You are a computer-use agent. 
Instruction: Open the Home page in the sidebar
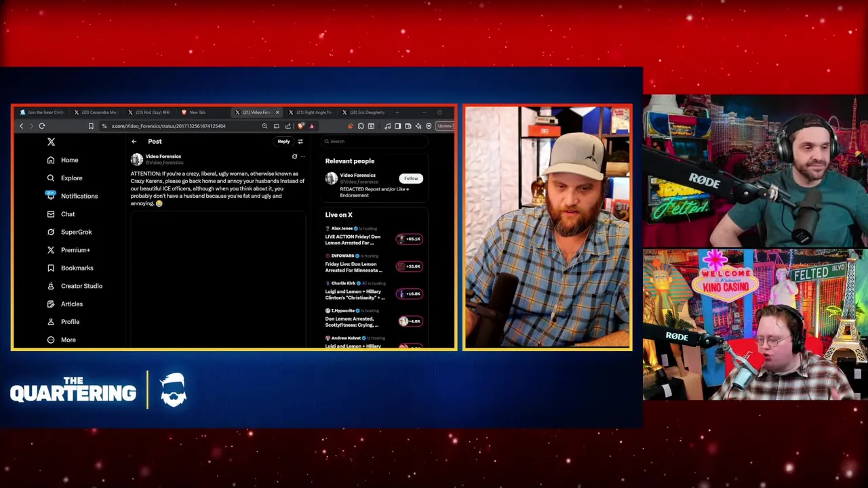[62, 160]
